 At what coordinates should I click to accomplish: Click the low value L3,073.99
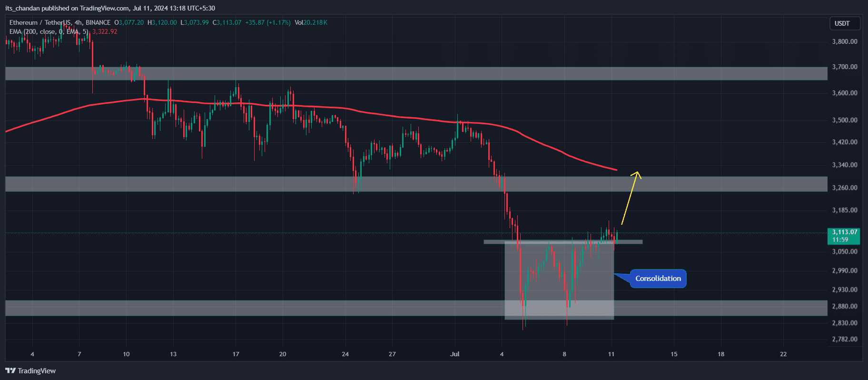click(x=195, y=22)
